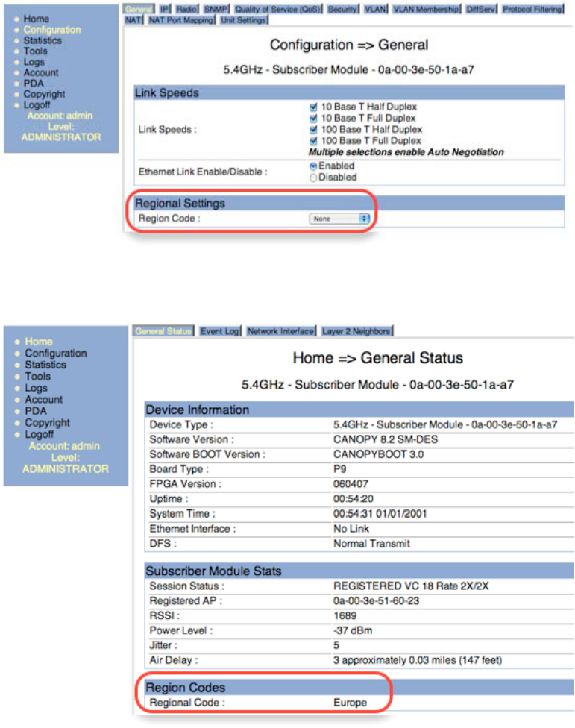Open the Layer 2 Neighbors tab

pyautogui.click(x=356, y=331)
